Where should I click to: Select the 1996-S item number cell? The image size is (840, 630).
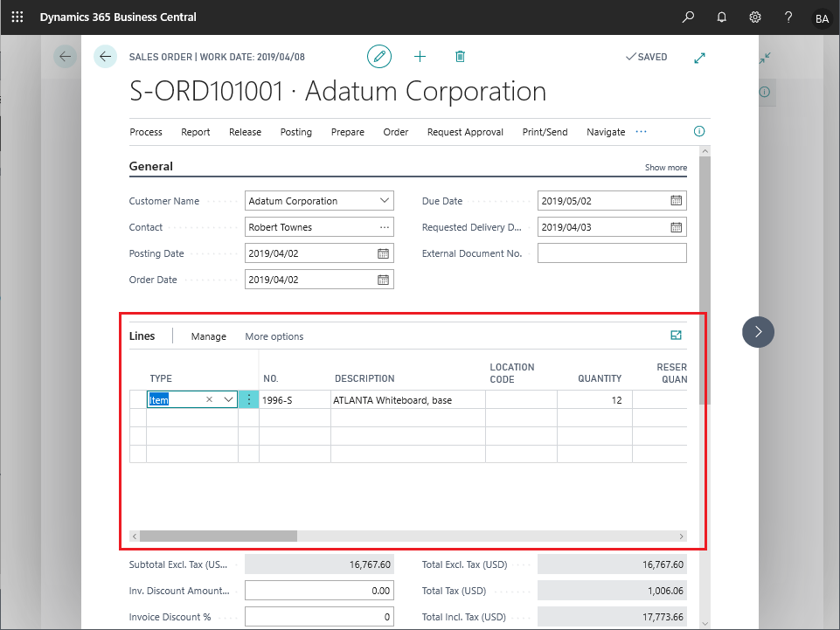pos(295,400)
